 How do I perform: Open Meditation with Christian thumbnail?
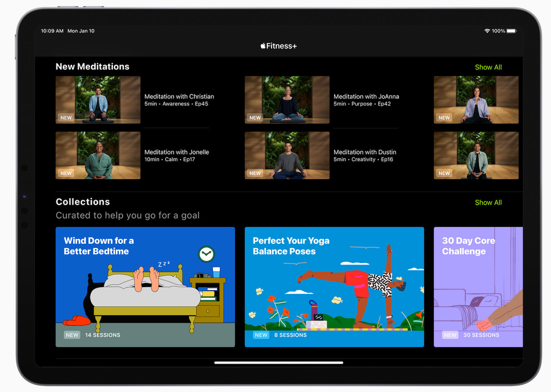[98, 100]
